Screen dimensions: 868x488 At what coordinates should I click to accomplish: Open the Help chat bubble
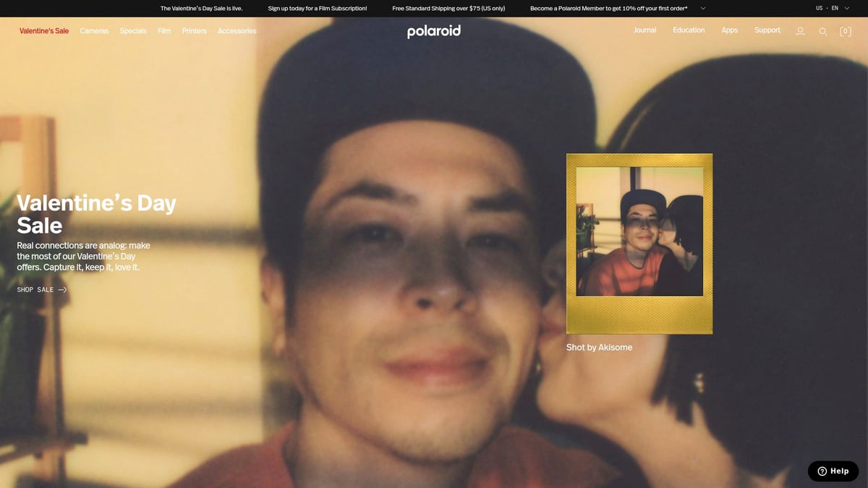click(833, 471)
